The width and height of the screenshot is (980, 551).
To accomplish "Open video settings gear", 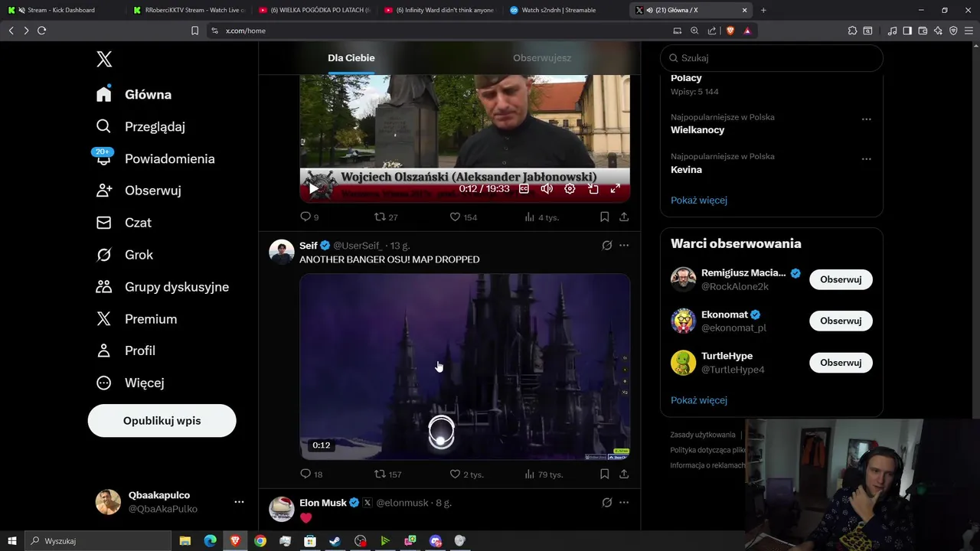I will pyautogui.click(x=570, y=189).
